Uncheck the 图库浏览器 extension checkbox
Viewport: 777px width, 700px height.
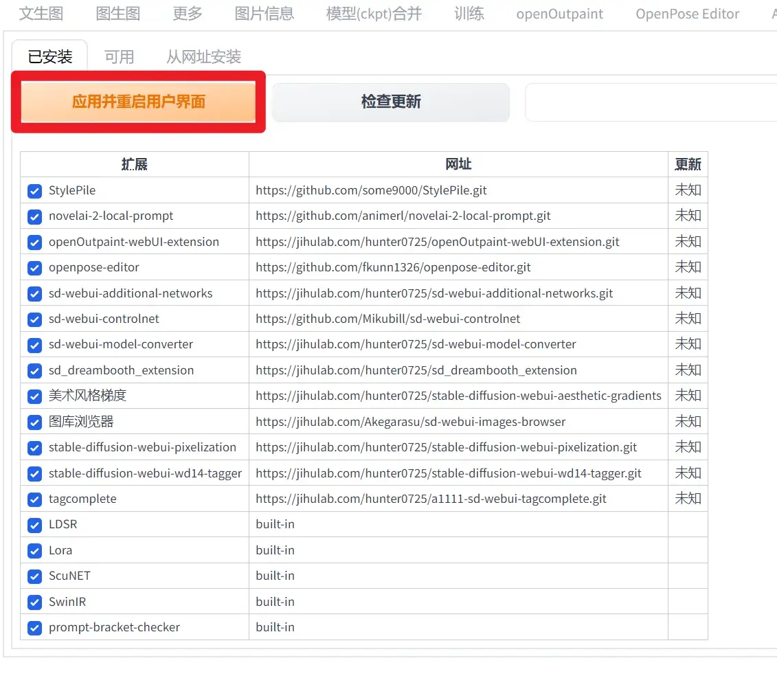(x=34, y=422)
